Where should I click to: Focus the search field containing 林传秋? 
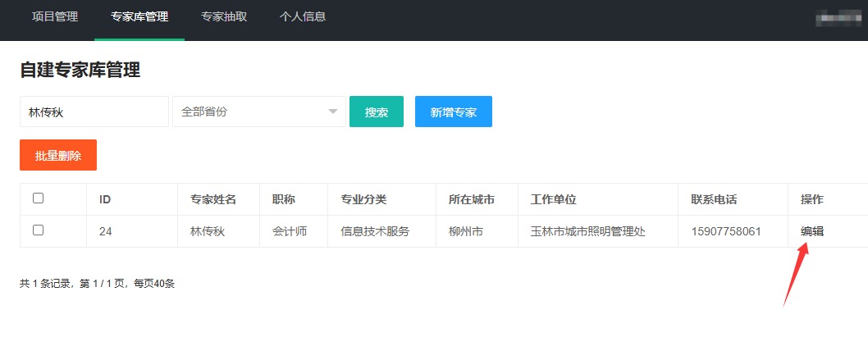pyautogui.click(x=94, y=112)
